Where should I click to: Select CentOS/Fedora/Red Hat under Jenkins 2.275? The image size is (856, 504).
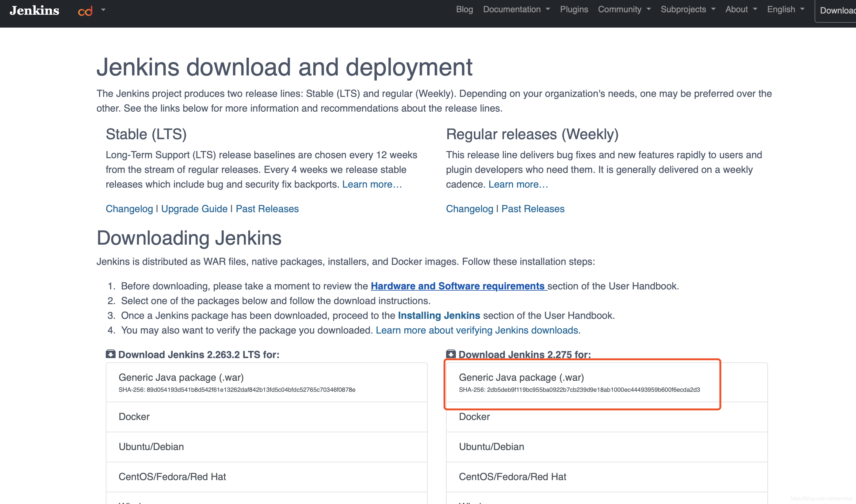click(607, 477)
